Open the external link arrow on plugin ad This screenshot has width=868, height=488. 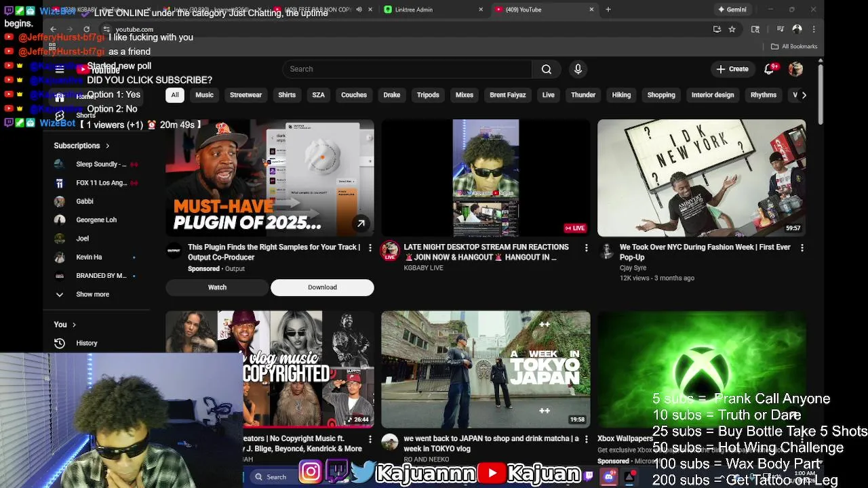point(361,223)
